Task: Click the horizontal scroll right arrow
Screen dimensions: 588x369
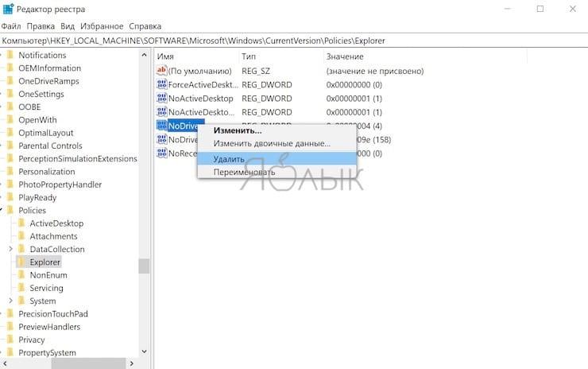Action: [132, 363]
